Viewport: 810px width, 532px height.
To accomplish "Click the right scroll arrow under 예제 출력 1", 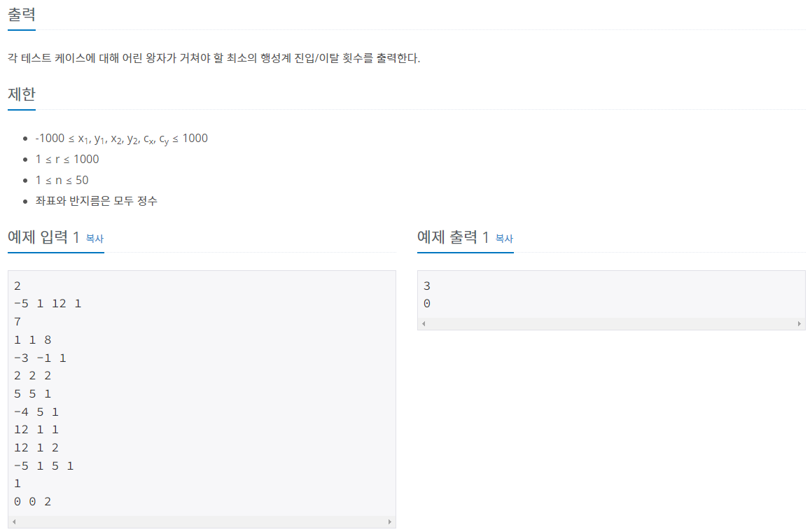I will (799, 323).
